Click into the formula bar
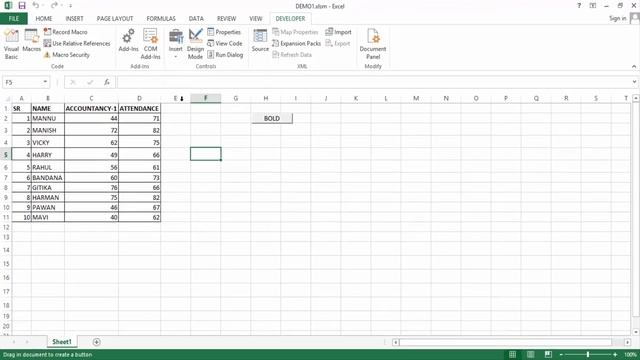 coord(373,82)
